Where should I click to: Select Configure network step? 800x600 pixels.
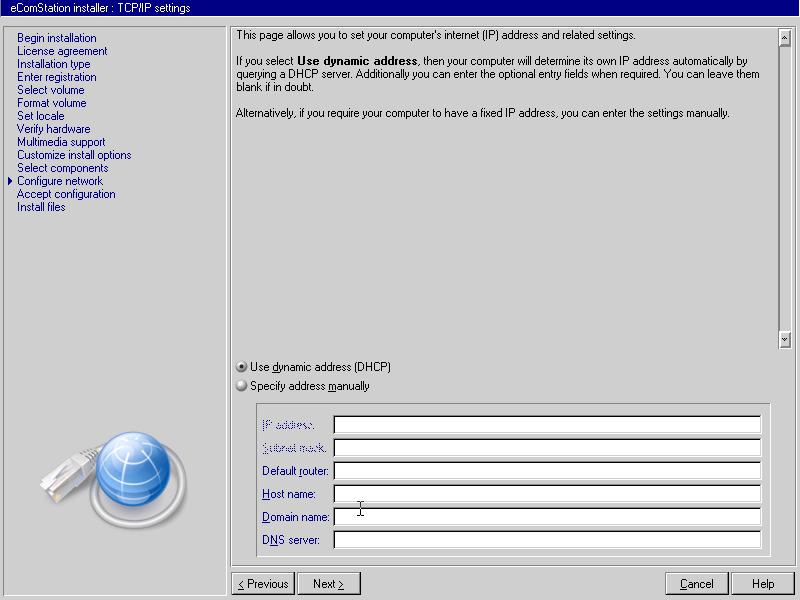60,181
